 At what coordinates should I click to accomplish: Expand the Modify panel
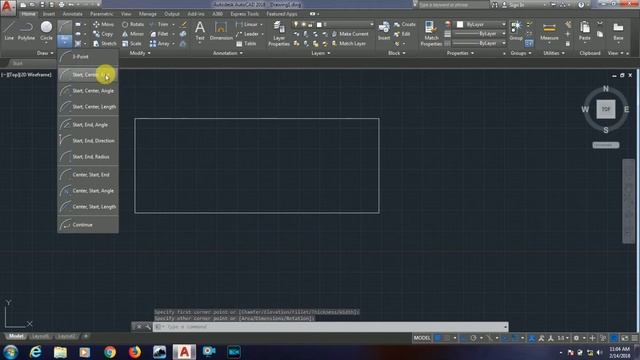coord(140,53)
